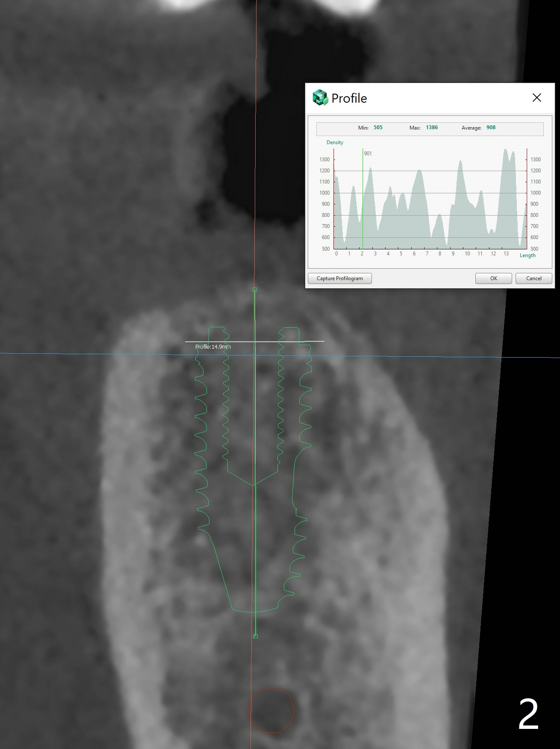Click the Capture Profilogram button
The image size is (560, 749).
pos(339,278)
